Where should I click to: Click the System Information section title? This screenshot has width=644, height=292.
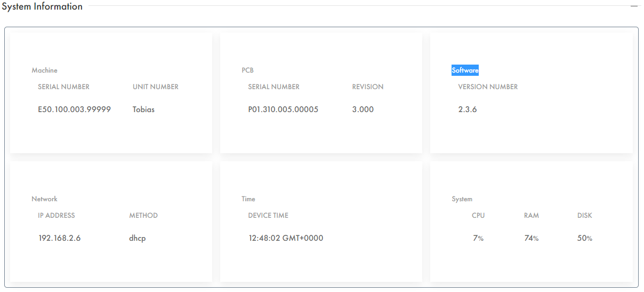click(x=42, y=6)
